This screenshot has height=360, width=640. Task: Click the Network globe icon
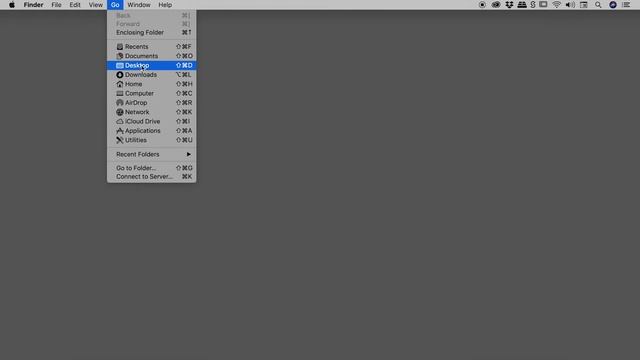(120, 112)
